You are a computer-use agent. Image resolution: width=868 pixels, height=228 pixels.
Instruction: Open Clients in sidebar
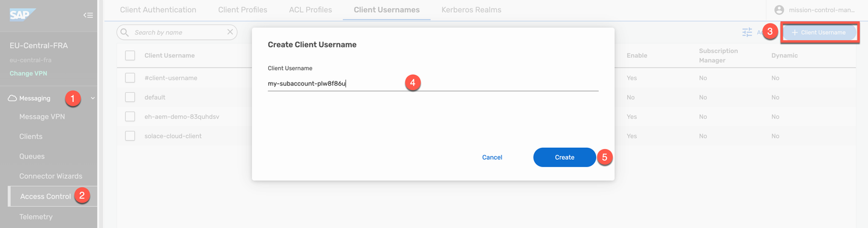pyautogui.click(x=31, y=136)
